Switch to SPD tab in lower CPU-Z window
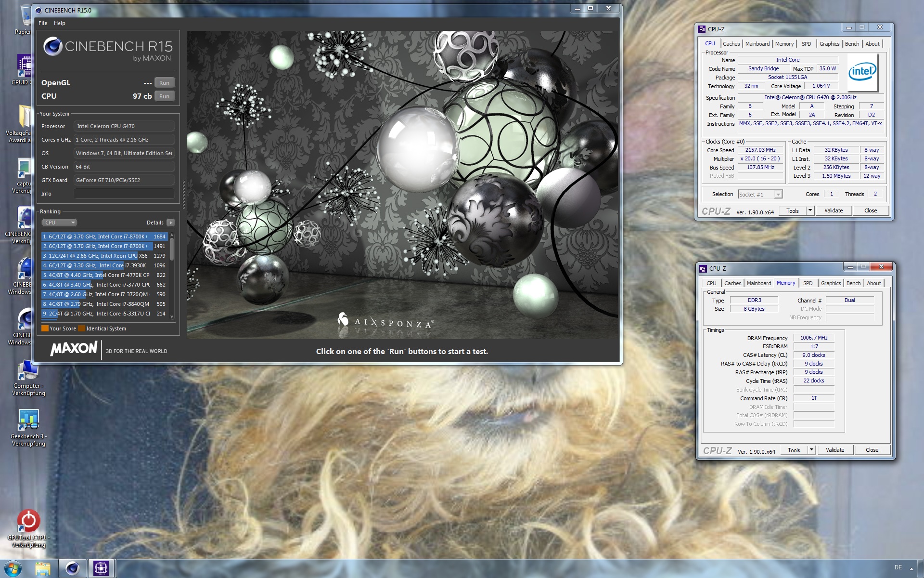This screenshot has height=578, width=924. (x=808, y=283)
